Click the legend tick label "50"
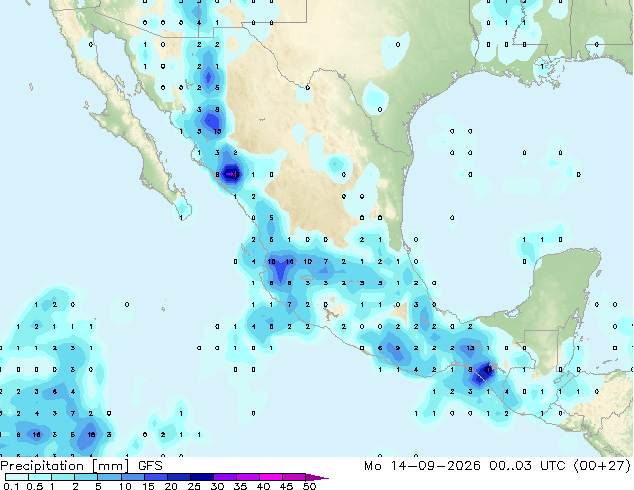The width and height of the screenshot is (634, 490). (310, 486)
